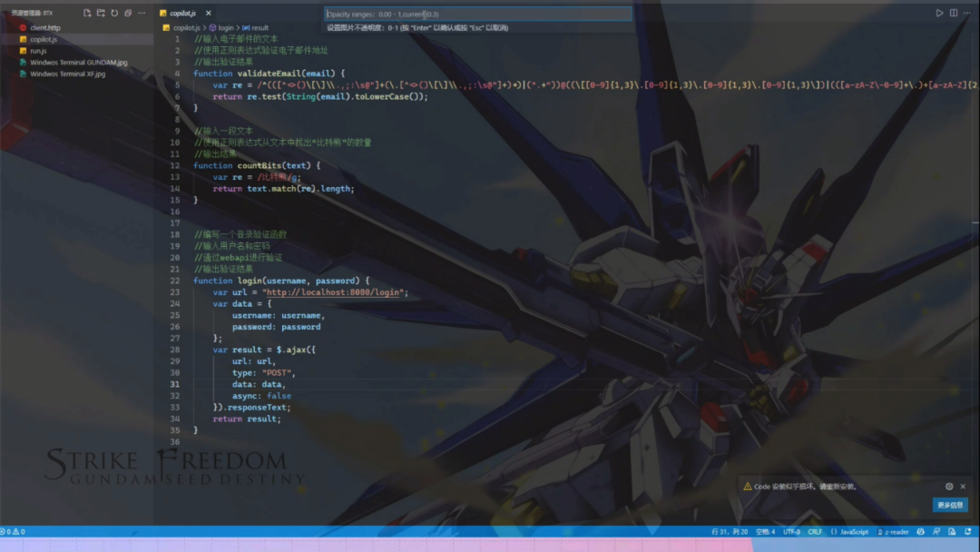The height and width of the screenshot is (552, 980).
Task: Refresh the Explorer file list
Action: pyautogui.click(x=114, y=13)
